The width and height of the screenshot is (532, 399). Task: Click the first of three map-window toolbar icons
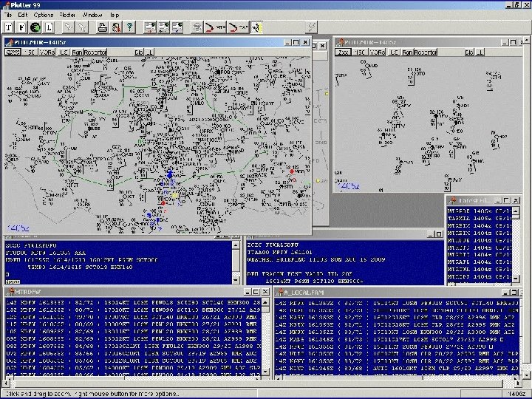pos(149,27)
